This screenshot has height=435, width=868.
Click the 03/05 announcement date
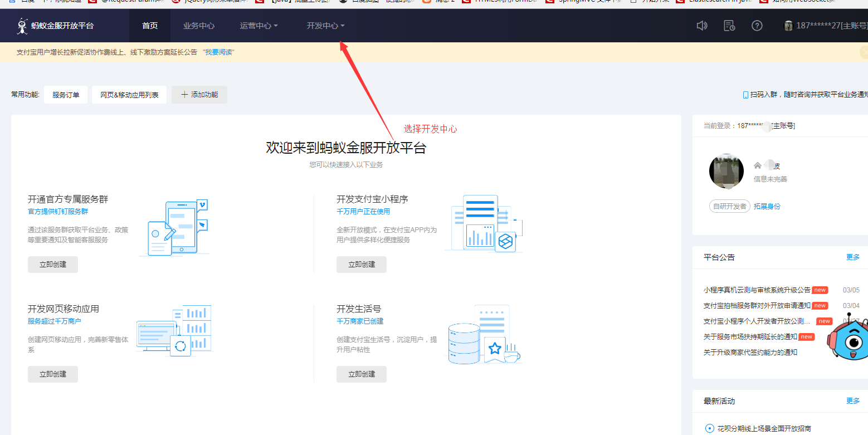coord(851,290)
